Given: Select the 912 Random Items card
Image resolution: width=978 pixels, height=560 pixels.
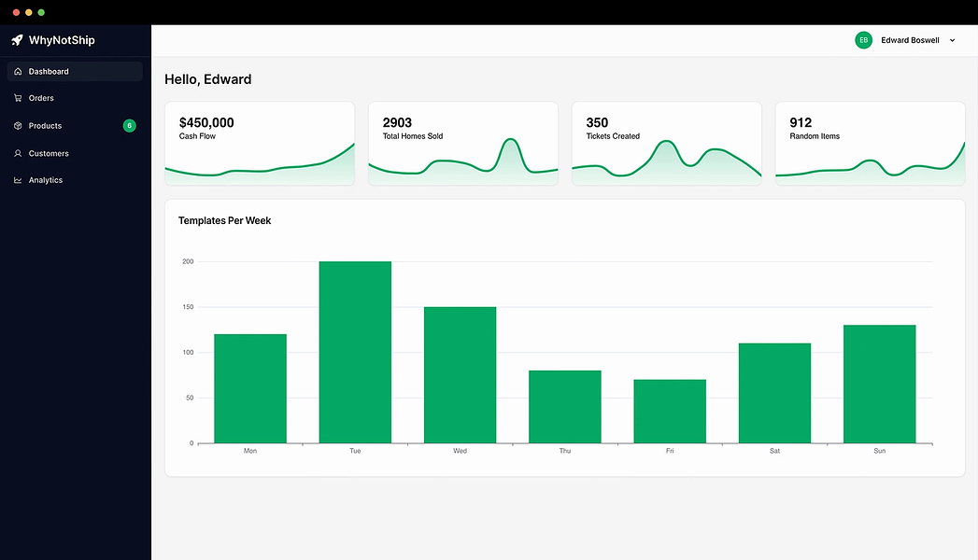Looking at the screenshot, I should click(x=870, y=144).
